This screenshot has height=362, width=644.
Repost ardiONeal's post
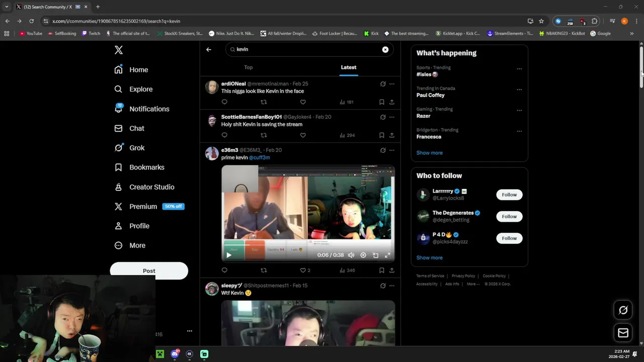tap(264, 102)
